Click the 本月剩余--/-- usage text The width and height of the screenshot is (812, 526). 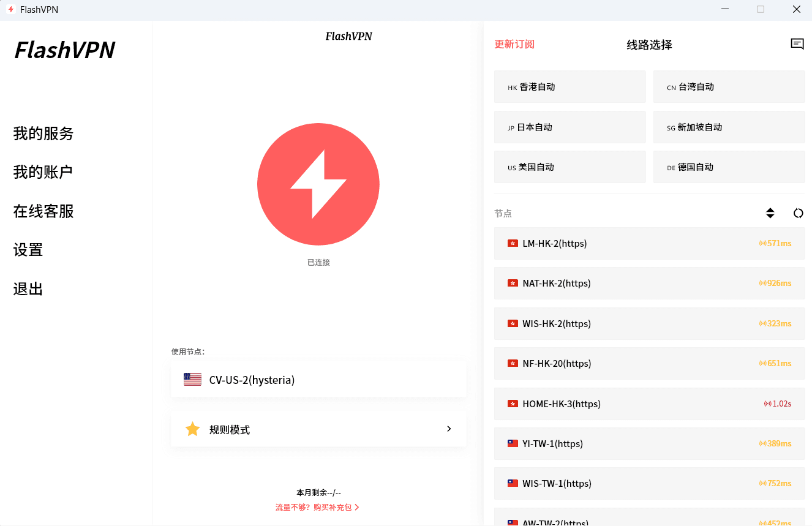point(318,492)
